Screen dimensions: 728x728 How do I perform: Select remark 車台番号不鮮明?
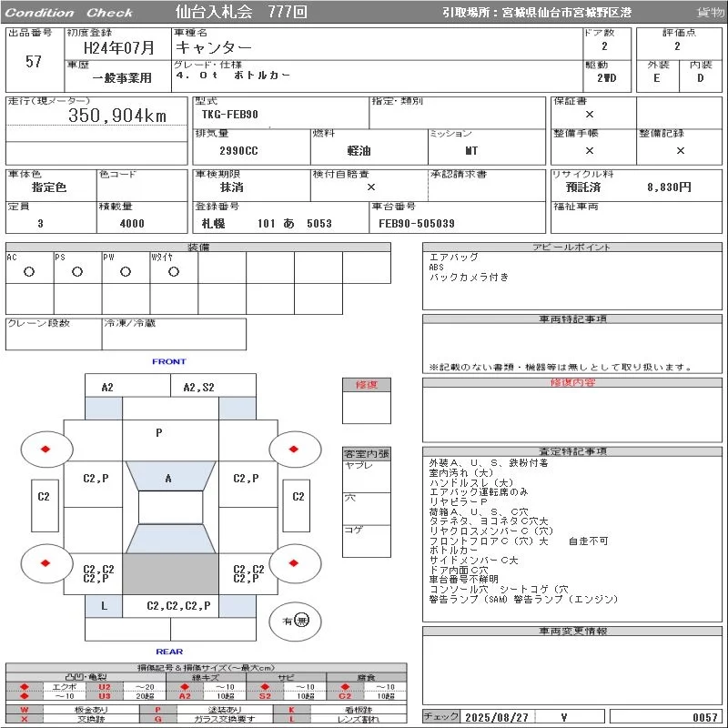(464, 580)
